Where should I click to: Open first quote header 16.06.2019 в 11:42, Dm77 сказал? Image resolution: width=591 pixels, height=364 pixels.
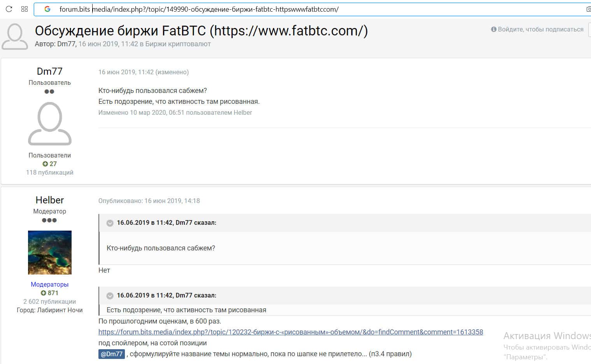click(167, 223)
